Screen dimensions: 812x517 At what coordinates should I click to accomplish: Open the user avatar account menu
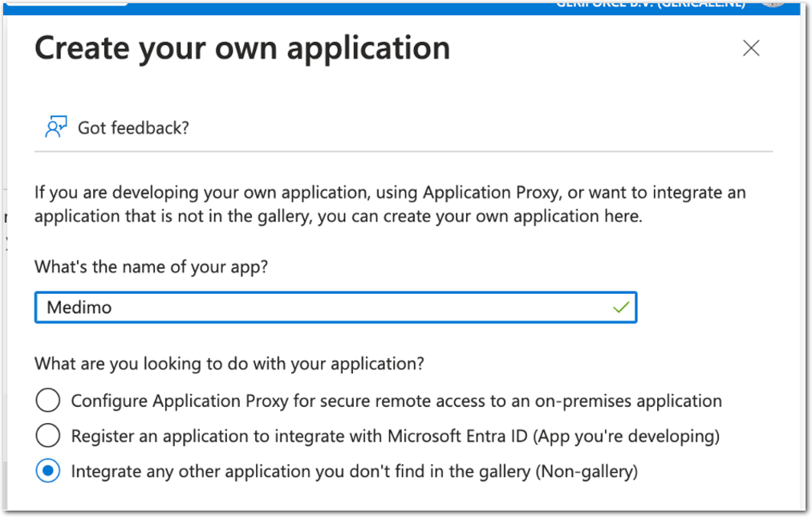click(x=773, y=3)
